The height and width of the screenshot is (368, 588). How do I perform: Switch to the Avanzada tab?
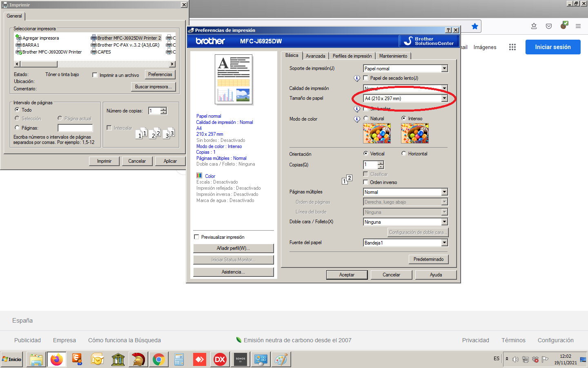click(316, 56)
